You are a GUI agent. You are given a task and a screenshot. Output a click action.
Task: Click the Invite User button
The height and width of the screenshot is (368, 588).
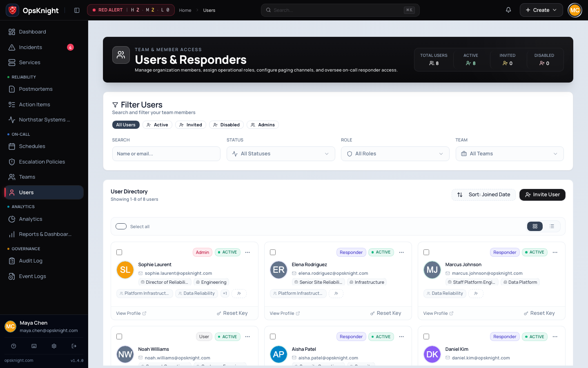point(542,195)
